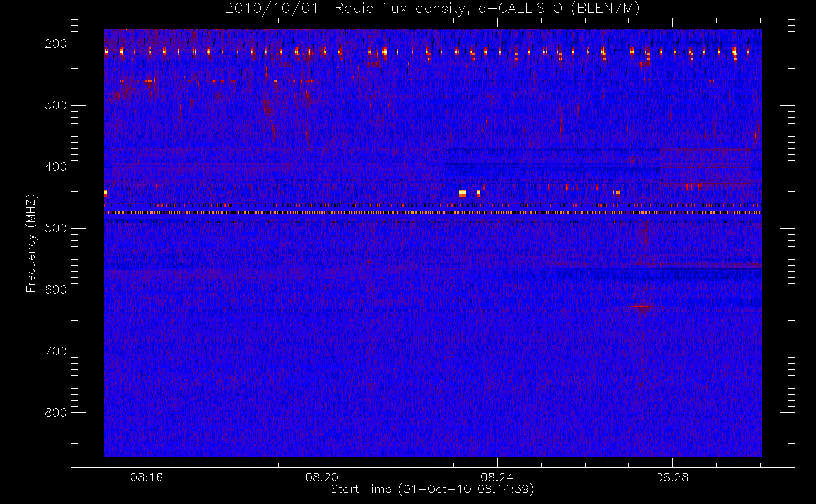Screen dimensions: 816x504
Task: Click the 08:28 time tick label
Action: 672,477
